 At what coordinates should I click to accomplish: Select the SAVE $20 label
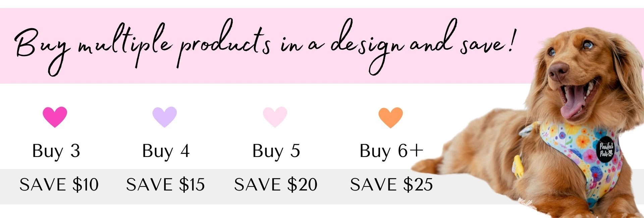[x=276, y=185]
